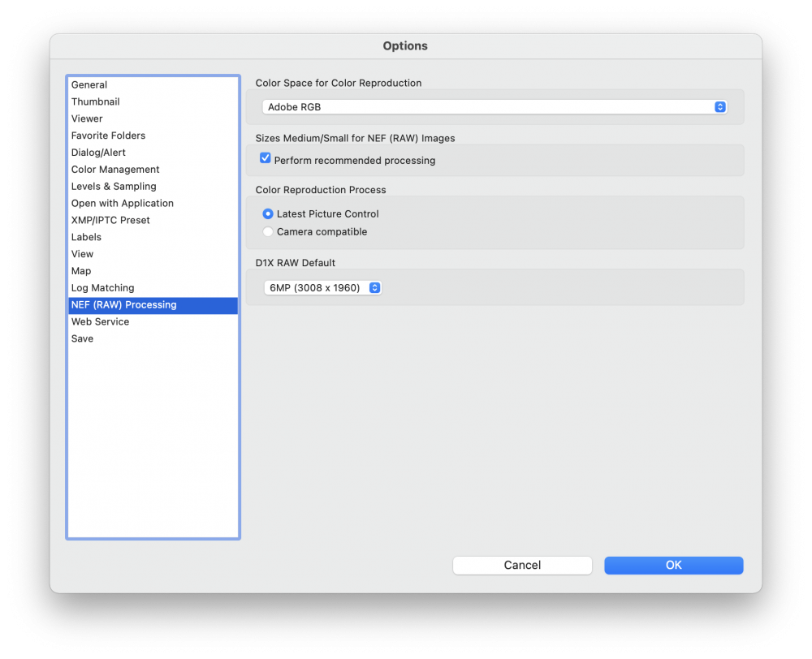Select Save in the sidebar list
Screen dimensions: 812x659
tap(153, 338)
